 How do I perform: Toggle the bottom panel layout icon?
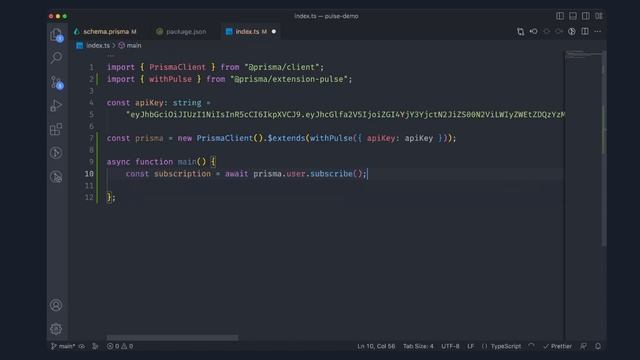573,16
